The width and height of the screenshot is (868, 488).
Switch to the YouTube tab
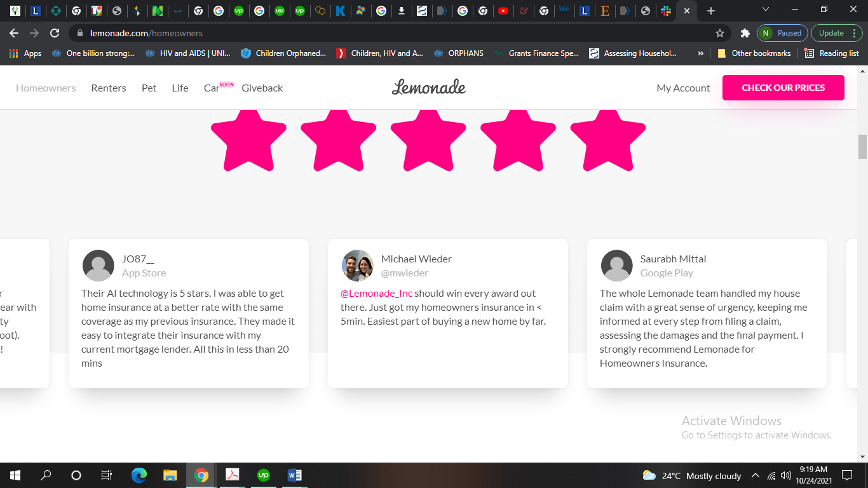[503, 11]
